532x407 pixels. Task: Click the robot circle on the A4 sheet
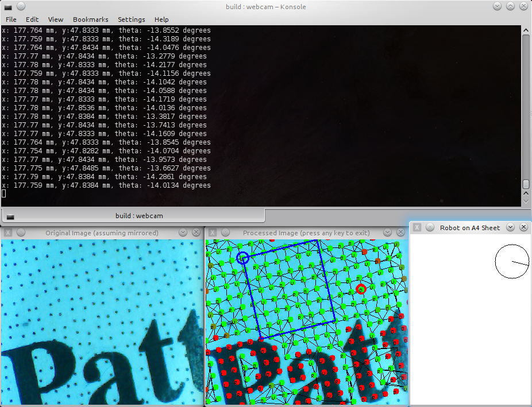pos(512,261)
